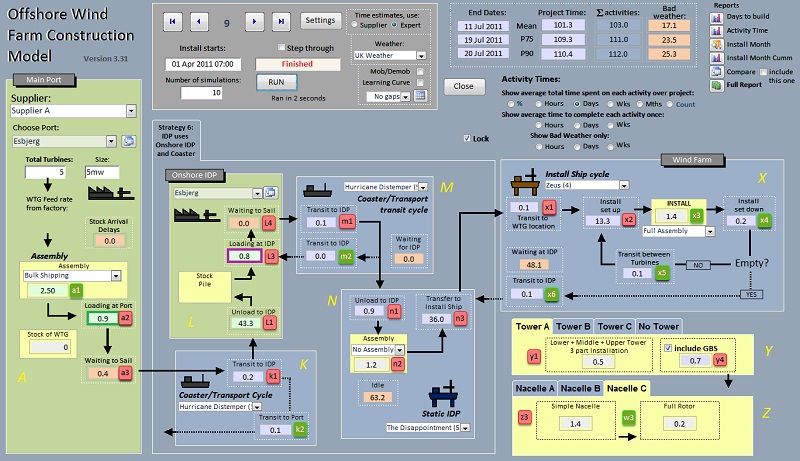Open Full Assembly install dropdown

pos(710,231)
